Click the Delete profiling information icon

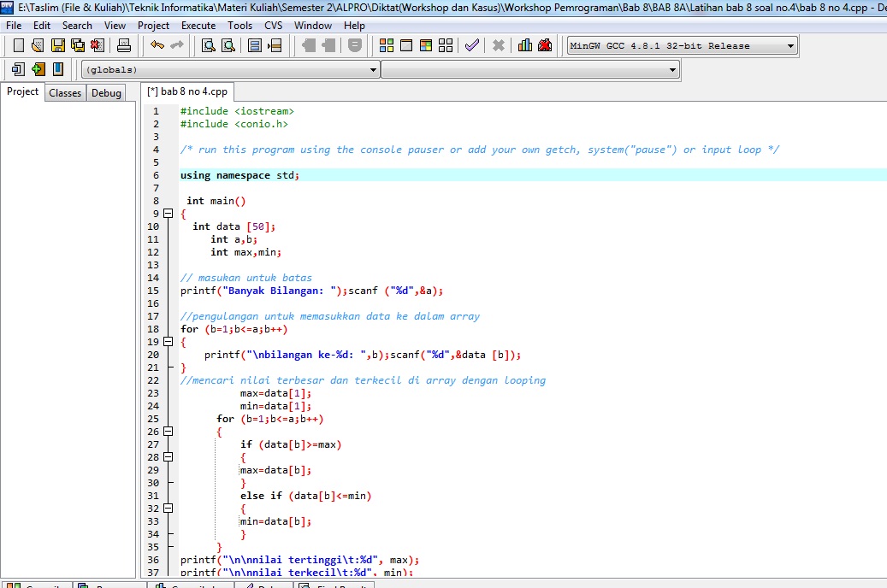point(545,45)
